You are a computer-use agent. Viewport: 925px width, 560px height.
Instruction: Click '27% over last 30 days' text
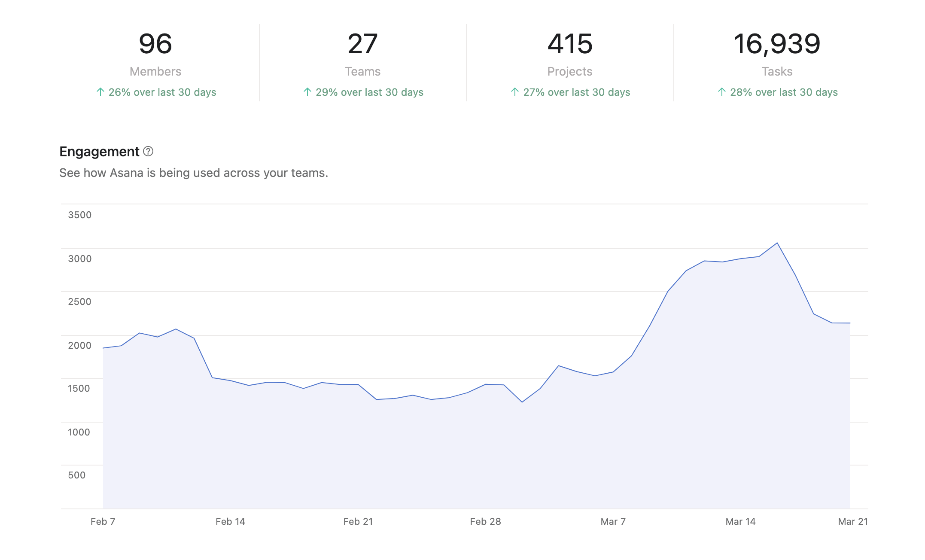click(577, 92)
